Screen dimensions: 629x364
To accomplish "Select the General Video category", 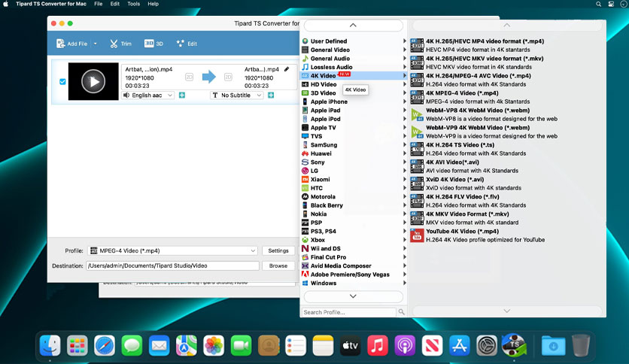I will [x=353, y=50].
